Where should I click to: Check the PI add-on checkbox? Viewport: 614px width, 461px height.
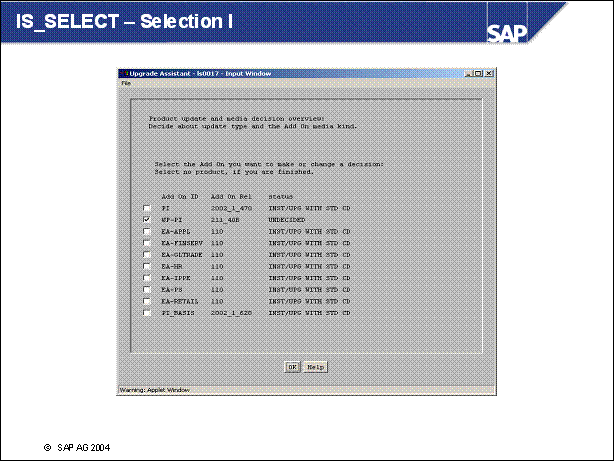click(x=147, y=207)
